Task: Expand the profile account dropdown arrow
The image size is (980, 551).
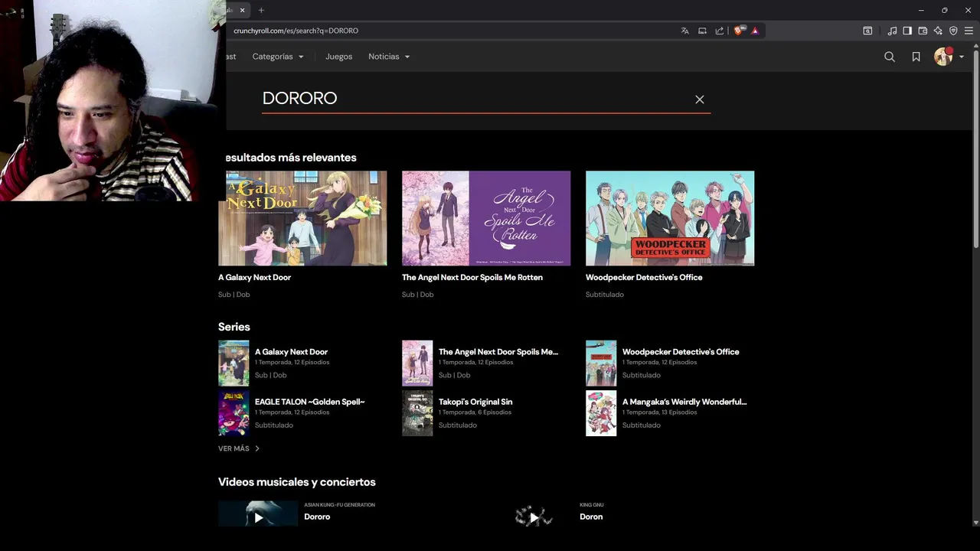Action: (962, 57)
